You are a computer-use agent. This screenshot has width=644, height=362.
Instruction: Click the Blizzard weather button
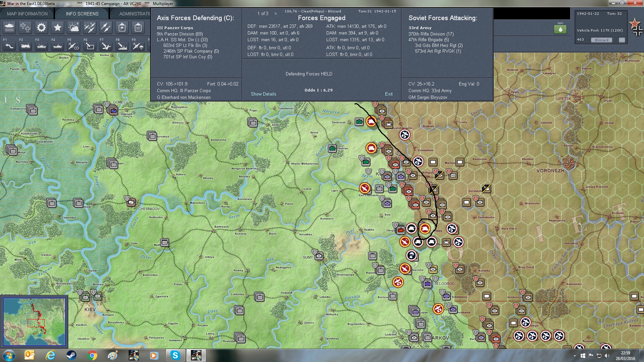point(601,40)
